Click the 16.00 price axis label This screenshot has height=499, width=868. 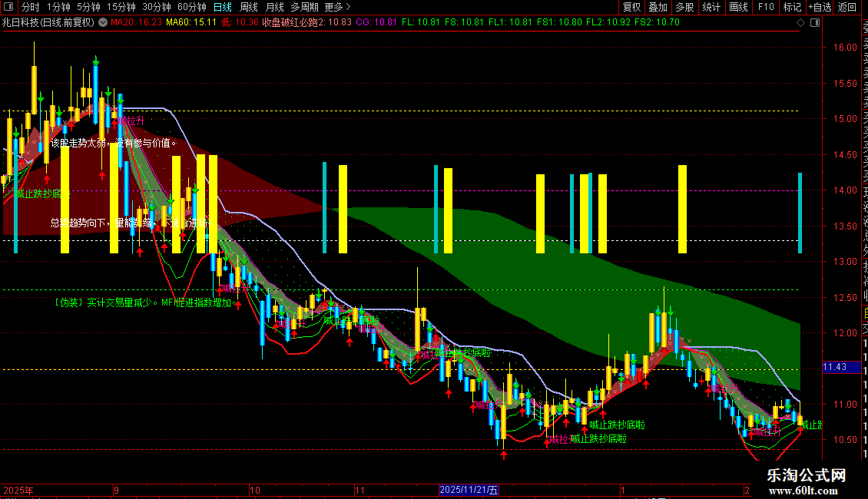coord(845,48)
